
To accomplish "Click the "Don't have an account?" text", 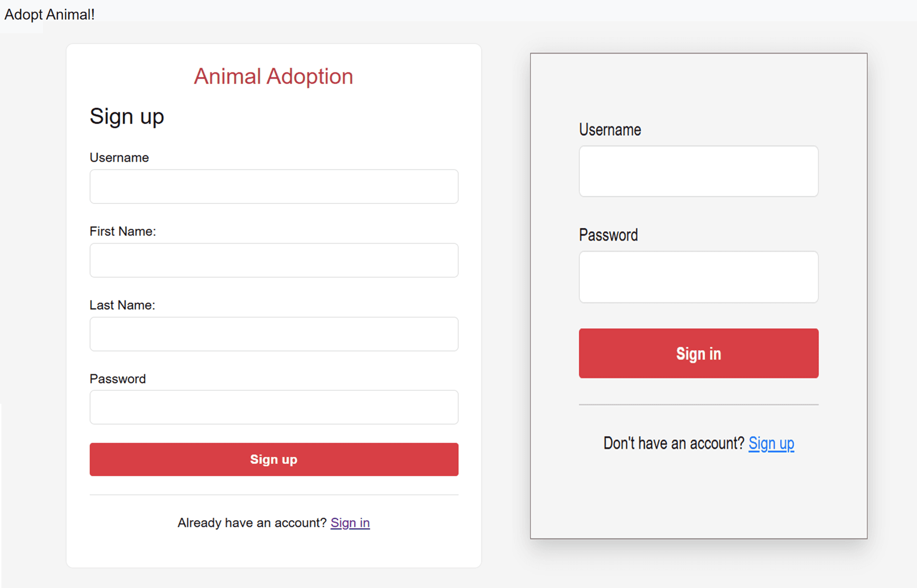I will coord(673,444).
